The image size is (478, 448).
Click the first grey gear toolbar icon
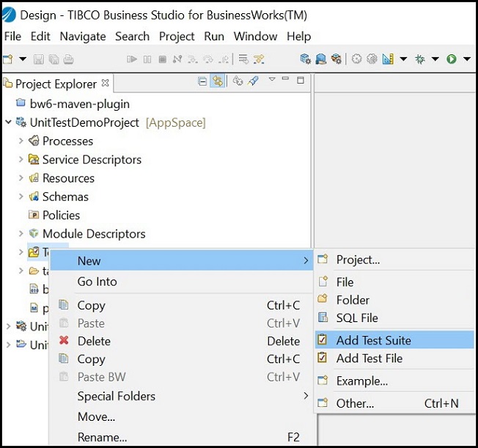click(356, 59)
